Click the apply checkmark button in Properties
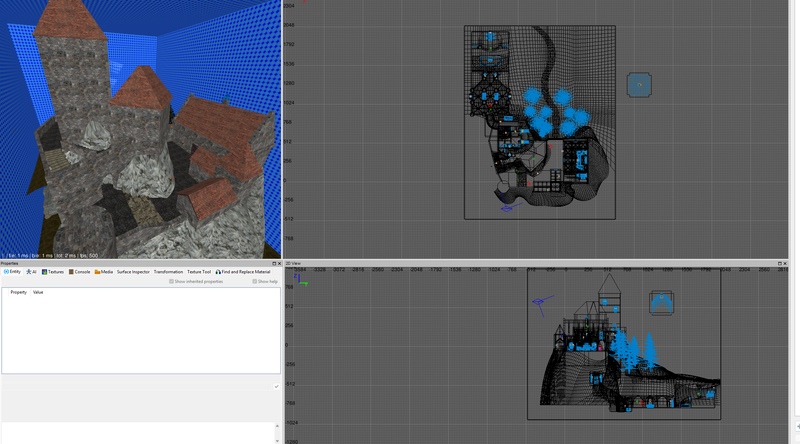Image resolution: width=800 pixels, height=444 pixels. click(x=276, y=386)
